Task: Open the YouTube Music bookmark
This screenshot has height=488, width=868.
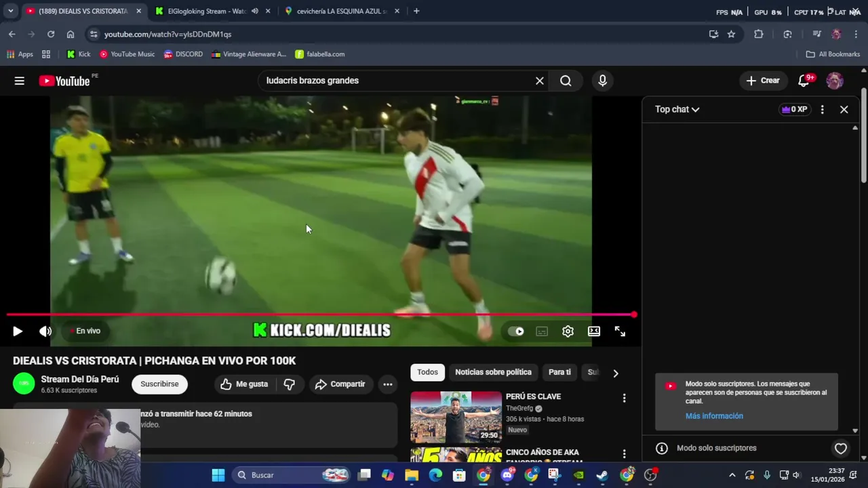Action: pos(127,54)
